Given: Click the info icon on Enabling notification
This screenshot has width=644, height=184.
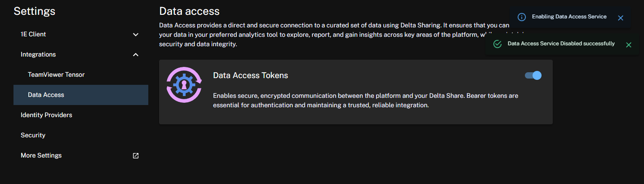Looking at the screenshot, I should click(x=522, y=17).
